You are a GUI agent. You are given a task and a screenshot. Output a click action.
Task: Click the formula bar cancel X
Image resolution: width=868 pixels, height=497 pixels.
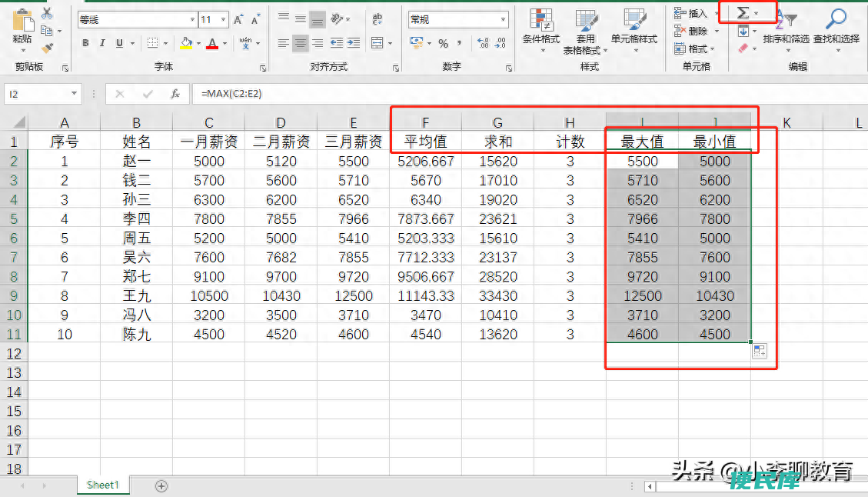pos(120,94)
